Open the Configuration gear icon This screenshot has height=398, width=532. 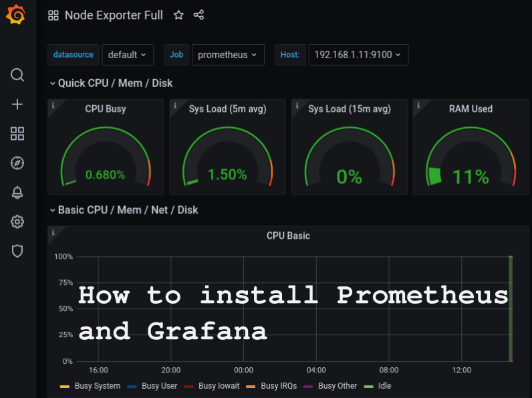pyautogui.click(x=17, y=222)
